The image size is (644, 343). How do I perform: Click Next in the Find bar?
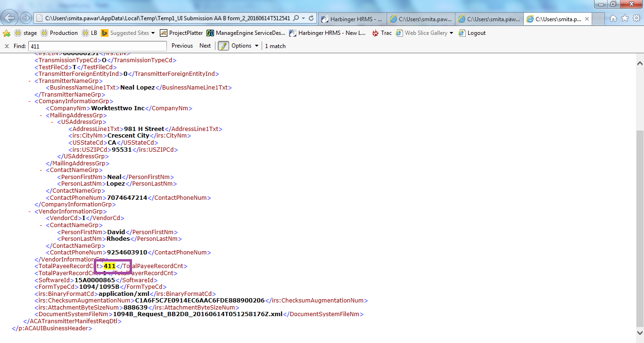coord(205,46)
